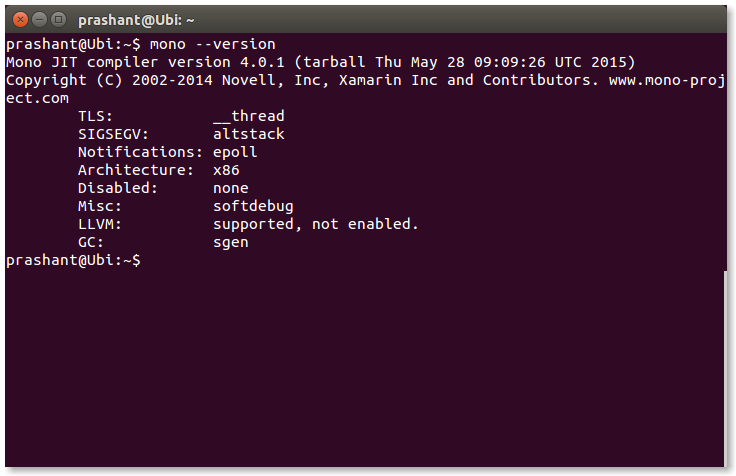This screenshot has width=736, height=476.
Task: Click the GC 'sgen' value
Action: pyautogui.click(x=231, y=242)
